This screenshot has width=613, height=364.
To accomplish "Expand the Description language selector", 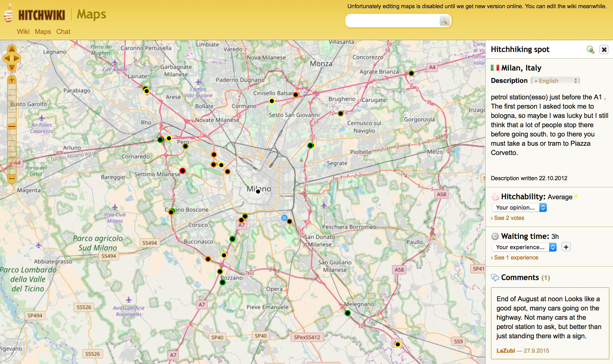I will [556, 81].
